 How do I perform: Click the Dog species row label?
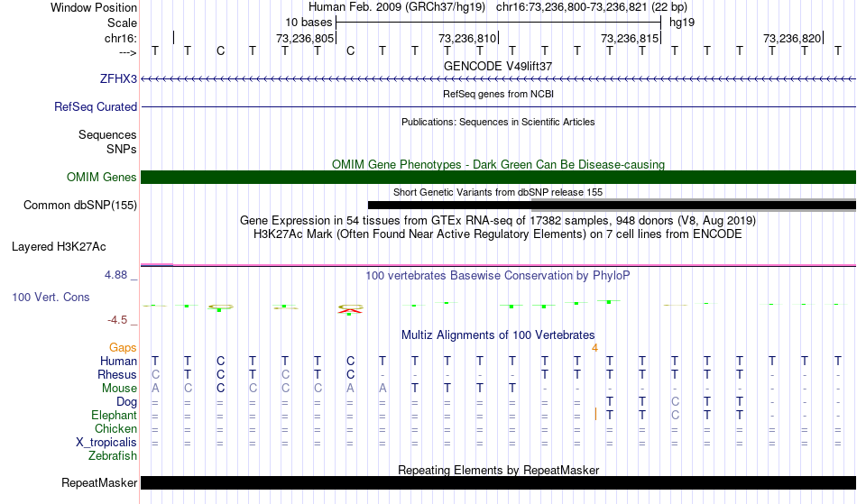pyautogui.click(x=126, y=402)
